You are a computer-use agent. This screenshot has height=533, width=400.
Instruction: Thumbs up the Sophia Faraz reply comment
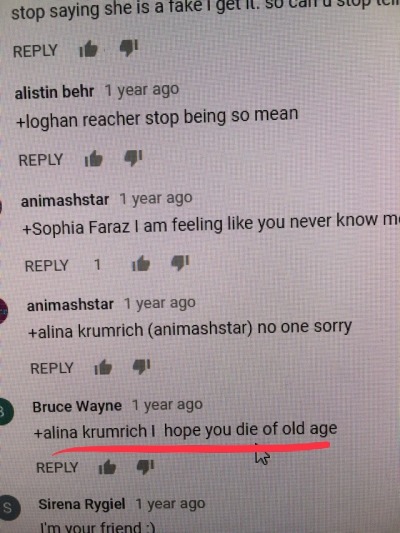click(141, 264)
